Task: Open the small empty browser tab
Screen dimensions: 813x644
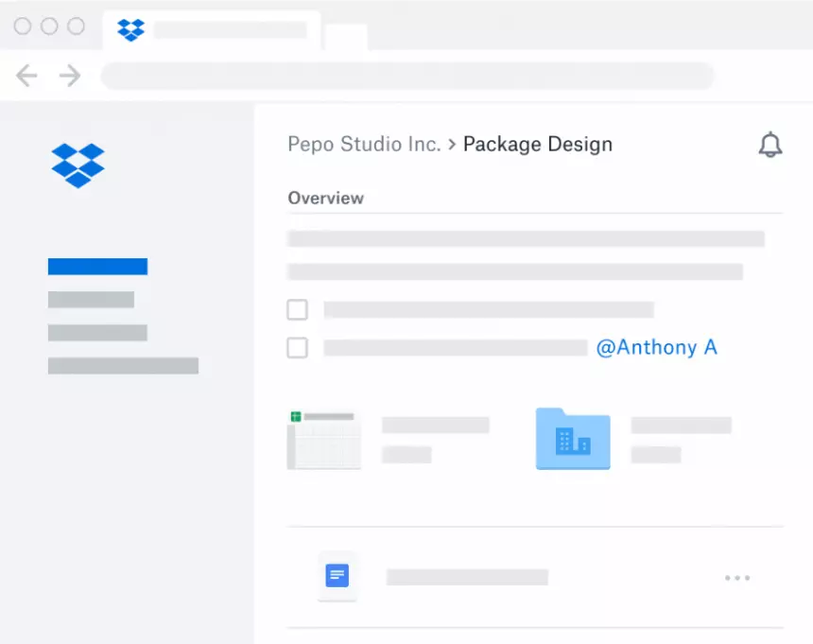Action: pos(346,37)
